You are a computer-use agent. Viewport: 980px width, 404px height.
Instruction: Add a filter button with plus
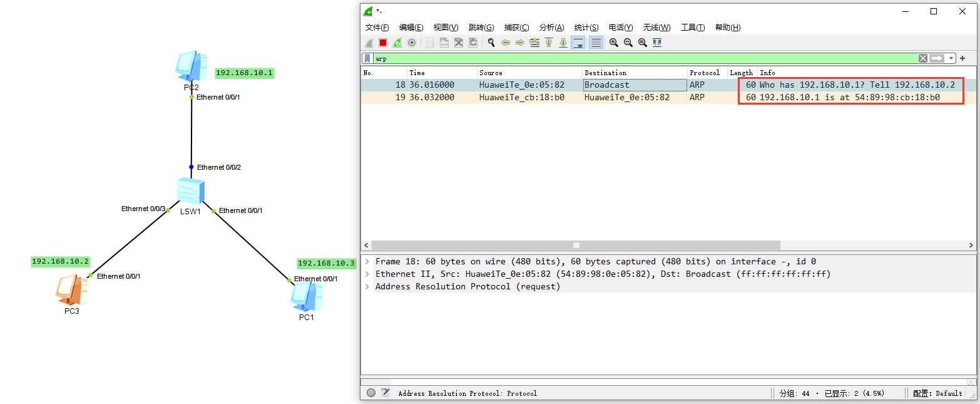coord(962,58)
